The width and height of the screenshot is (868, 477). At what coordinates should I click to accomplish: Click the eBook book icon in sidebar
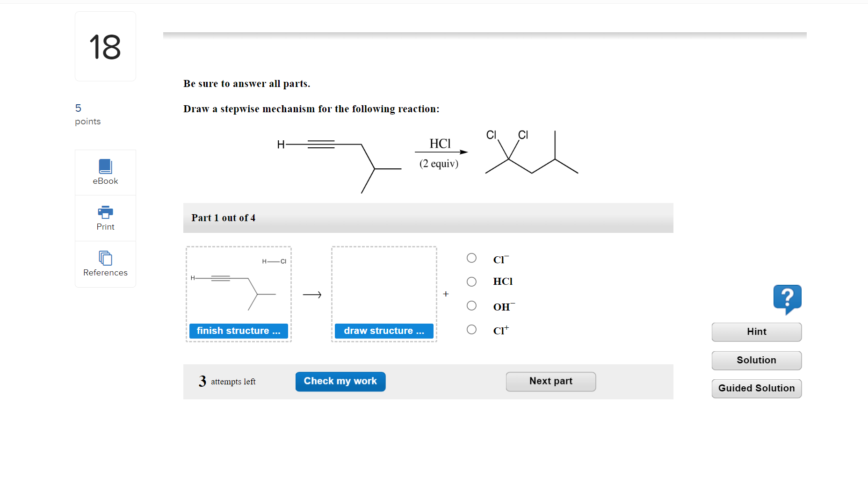coord(105,165)
